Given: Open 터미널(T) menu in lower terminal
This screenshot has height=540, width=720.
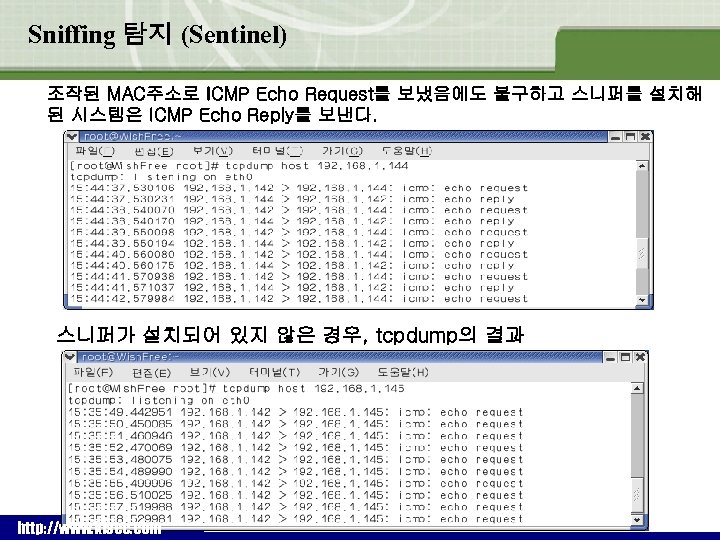Looking at the screenshot, I should [274, 372].
